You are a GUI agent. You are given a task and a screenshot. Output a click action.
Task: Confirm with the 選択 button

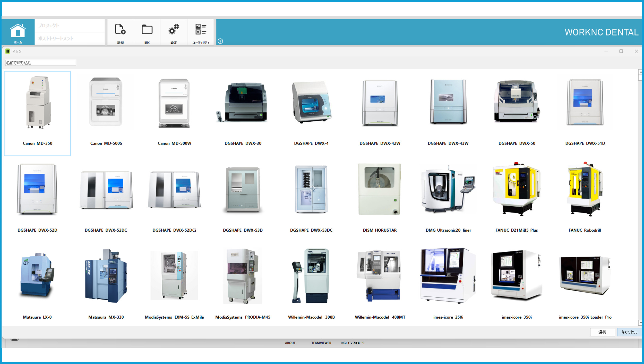[x=602, y=332]
